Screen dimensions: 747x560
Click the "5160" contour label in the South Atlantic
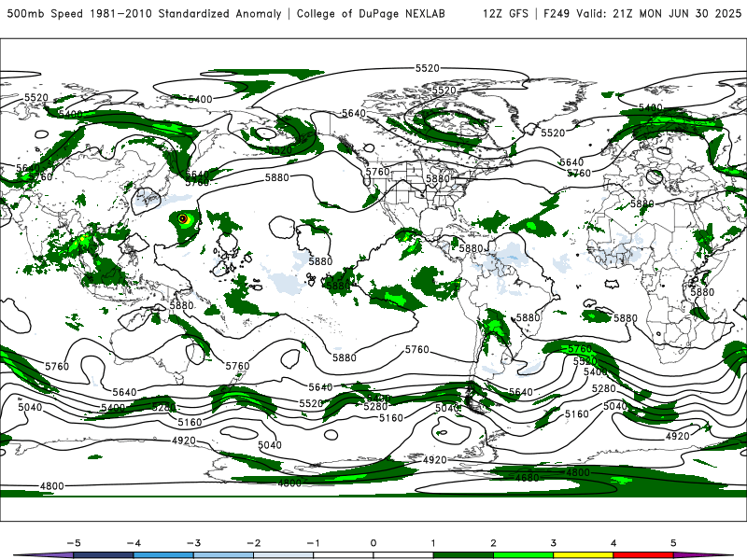[x=577, y=413]
